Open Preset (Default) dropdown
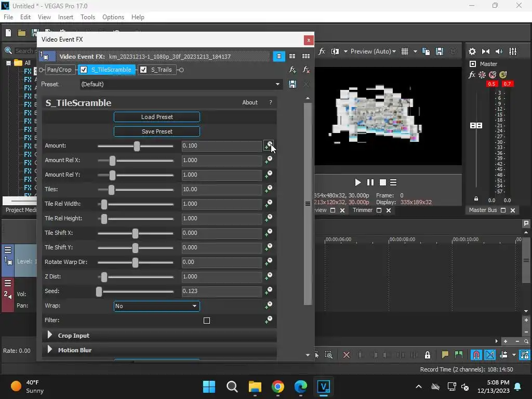This screenshot has height=399, width=532. (181, 84)
